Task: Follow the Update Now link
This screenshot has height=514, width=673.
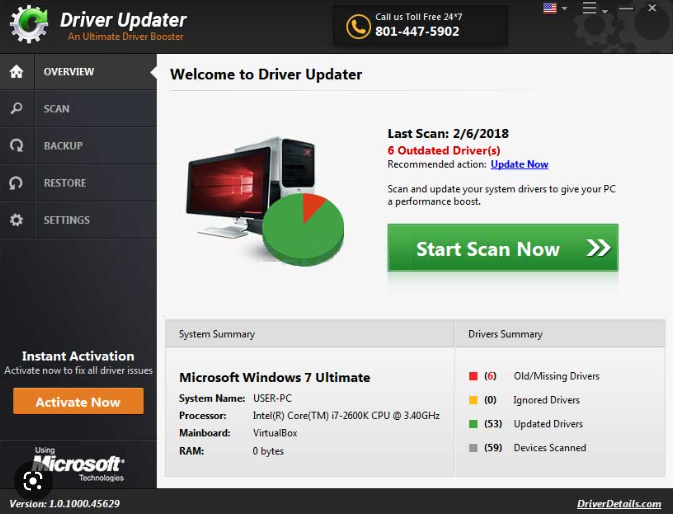Action: pos(519,164)
